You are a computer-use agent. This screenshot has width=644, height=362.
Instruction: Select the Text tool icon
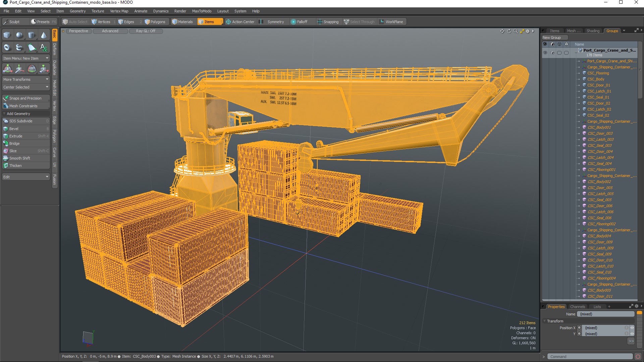44,48
